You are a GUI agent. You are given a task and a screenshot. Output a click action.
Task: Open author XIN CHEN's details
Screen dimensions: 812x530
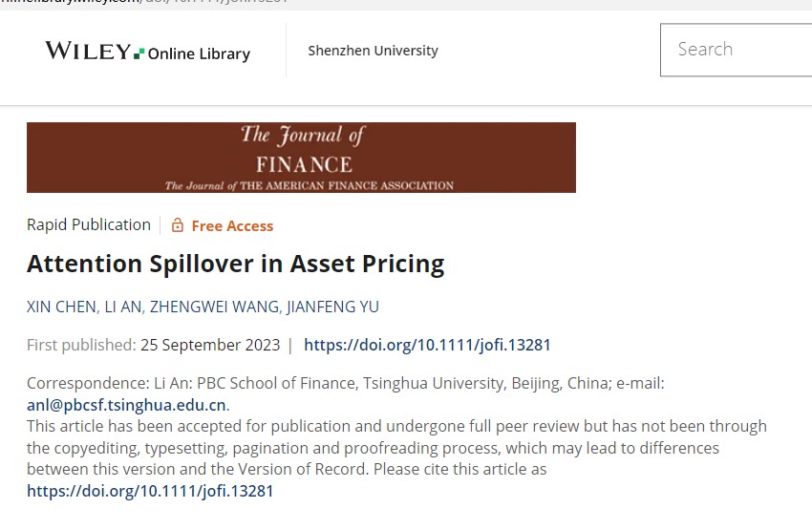tap(61, 307)
